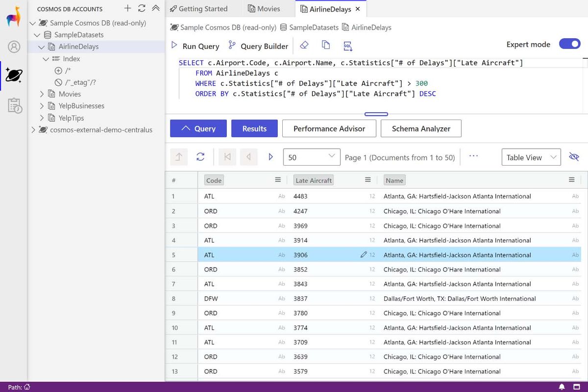The image size is (588, 392).
Task: Open the Getting Started tab
Action: pyautogui.click(x=203, y=8)
